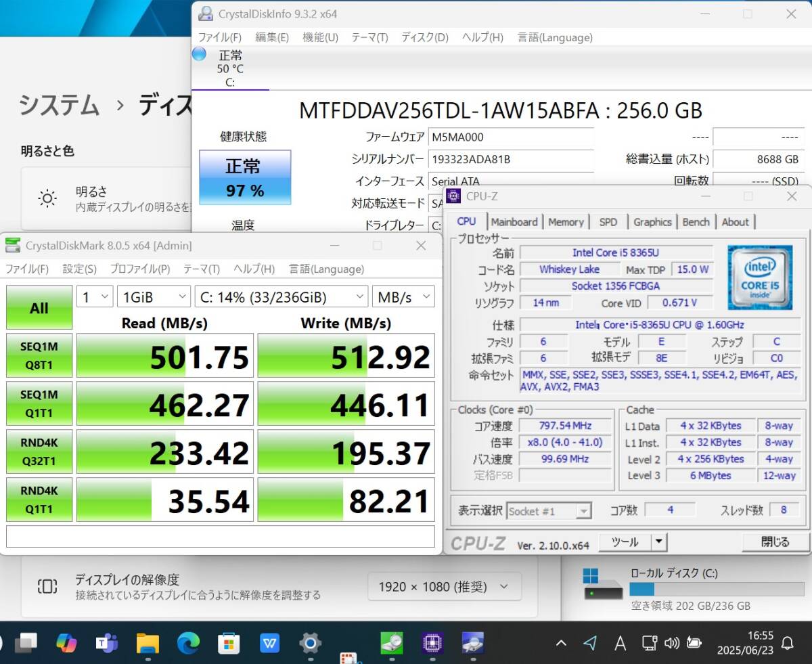The width and height of the screenshot is (812, 664).
Task: Open test size dropdown showing 1GiB
Action: pyautogui.click(x=154, y=297)
